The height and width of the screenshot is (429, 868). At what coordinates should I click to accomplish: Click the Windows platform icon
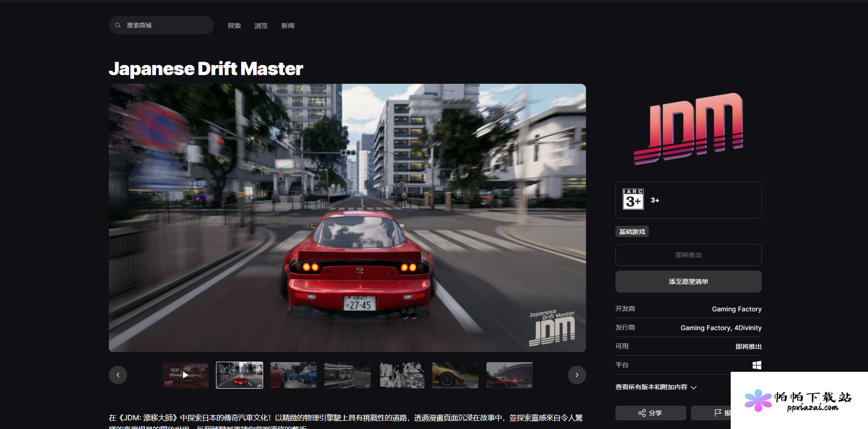click(757, 365)
